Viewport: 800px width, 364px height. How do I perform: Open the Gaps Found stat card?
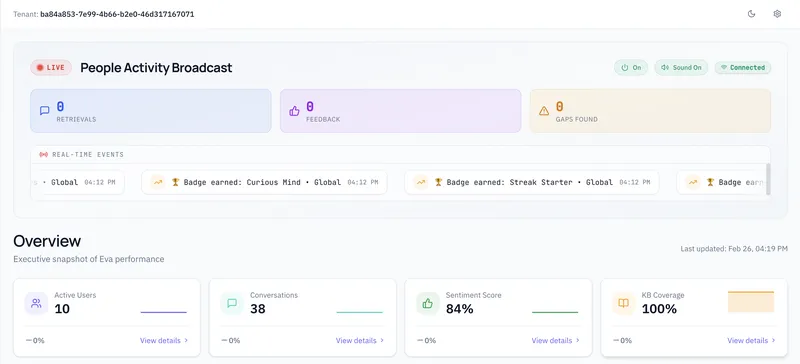[651, 111]
